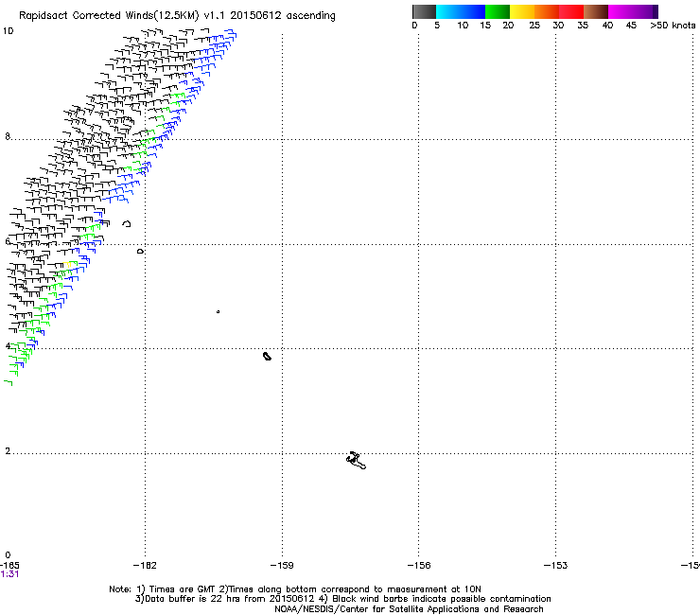
Task: Click the '-153' longitude axis label
Action: 555,566
